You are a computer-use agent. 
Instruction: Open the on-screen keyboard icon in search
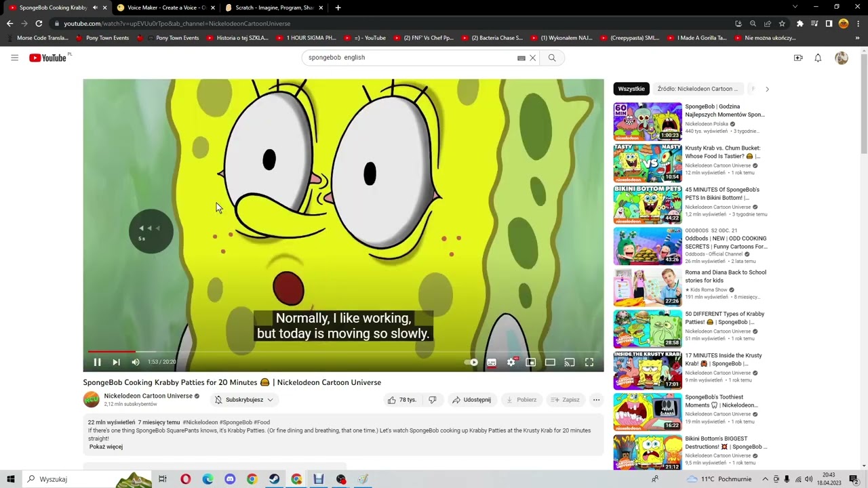(x=521, y=58)
